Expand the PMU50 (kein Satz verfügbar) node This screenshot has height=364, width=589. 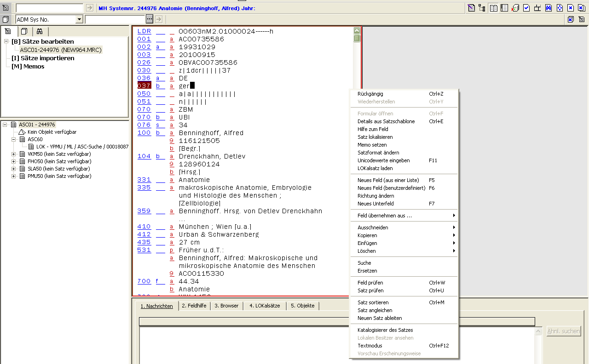[14, 176]
